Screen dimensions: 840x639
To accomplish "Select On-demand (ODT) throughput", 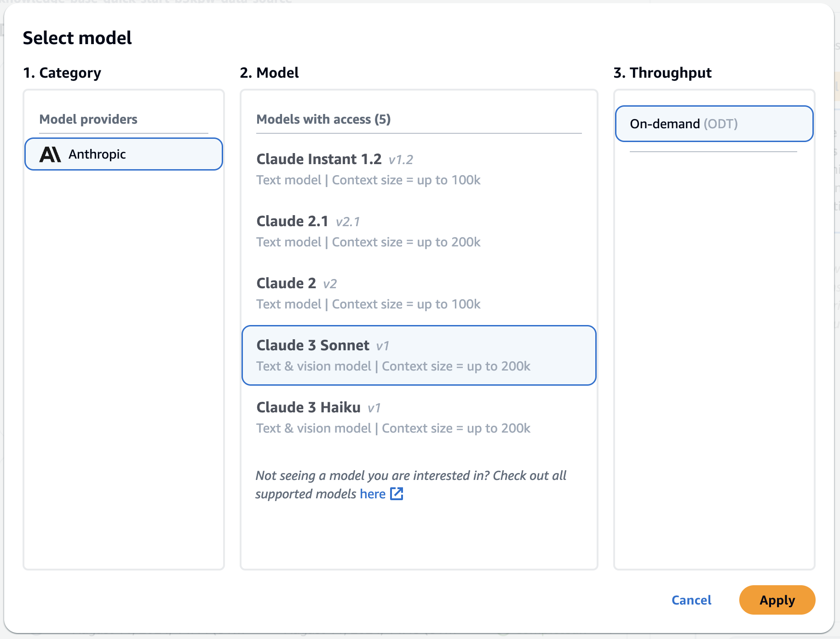I will [x=714, y=124].
